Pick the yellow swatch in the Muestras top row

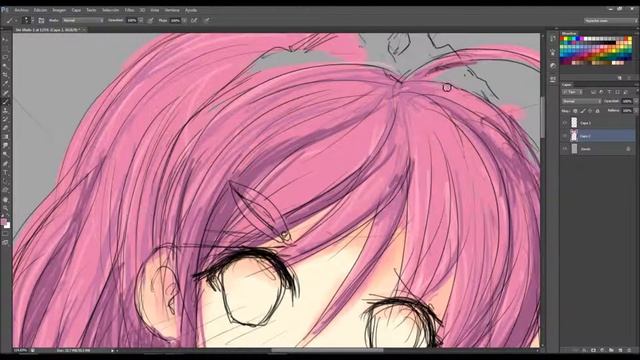pos(567,39)
